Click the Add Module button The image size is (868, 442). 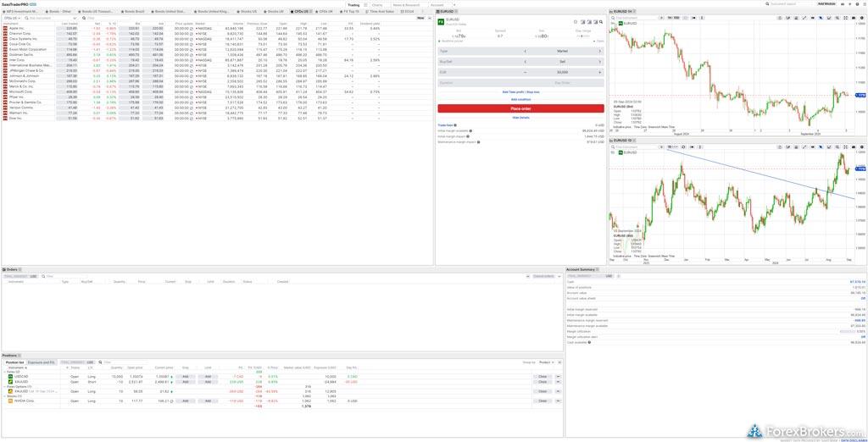pyautogui.click(x=826, y=4)
